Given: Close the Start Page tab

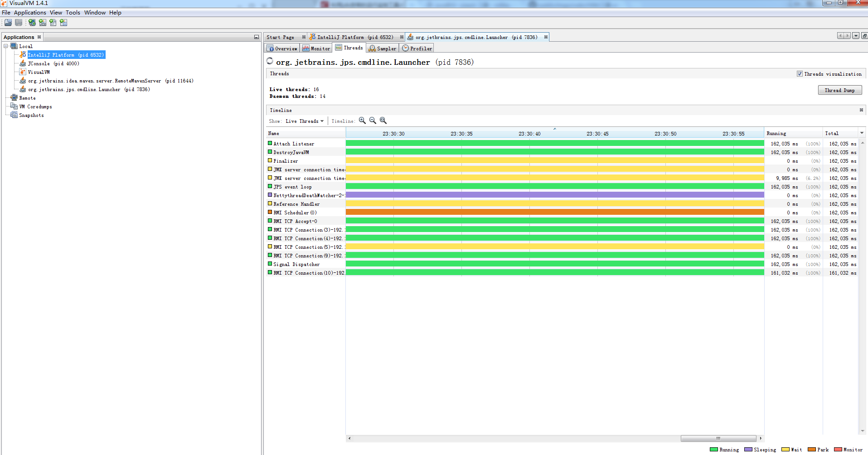Looking at the screenshot, I should point(304,37).
